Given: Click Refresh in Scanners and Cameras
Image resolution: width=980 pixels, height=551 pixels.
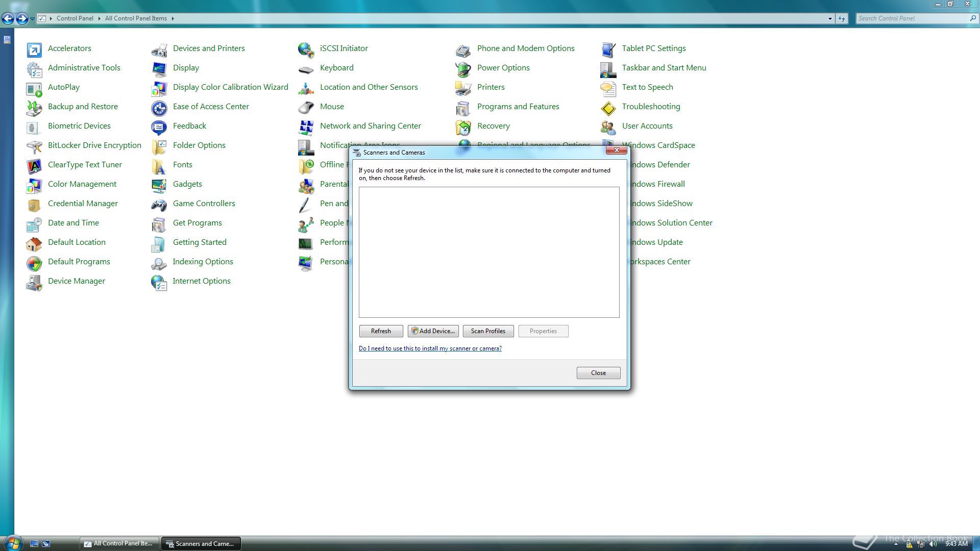Looking at the screenshot, I should pos(381,331).
